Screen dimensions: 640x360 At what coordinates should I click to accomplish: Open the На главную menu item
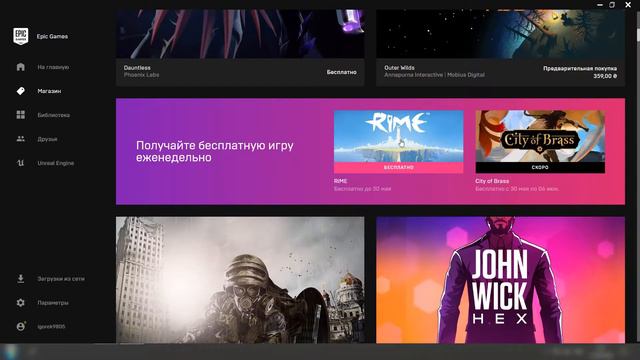pos(53,67)
